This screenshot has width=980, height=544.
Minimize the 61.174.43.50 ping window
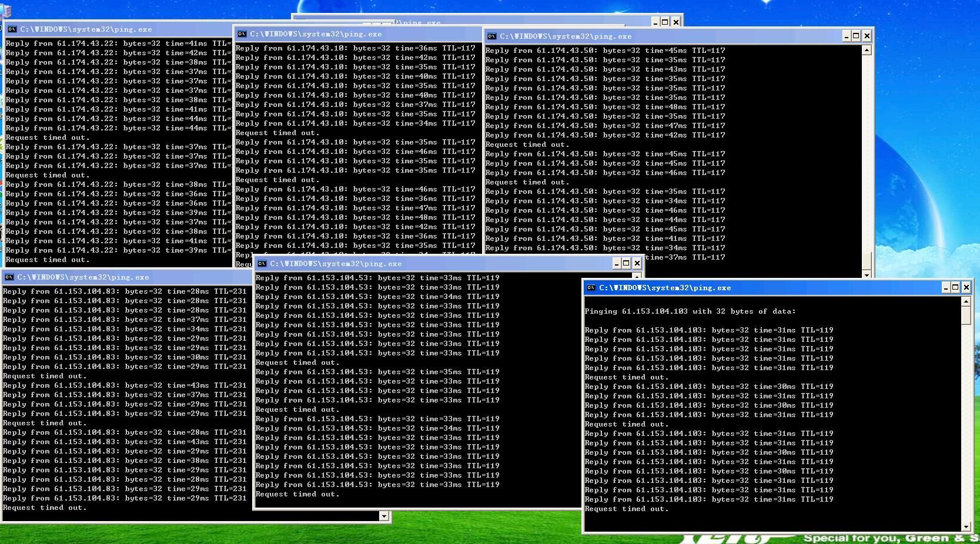tap(846, 36)
